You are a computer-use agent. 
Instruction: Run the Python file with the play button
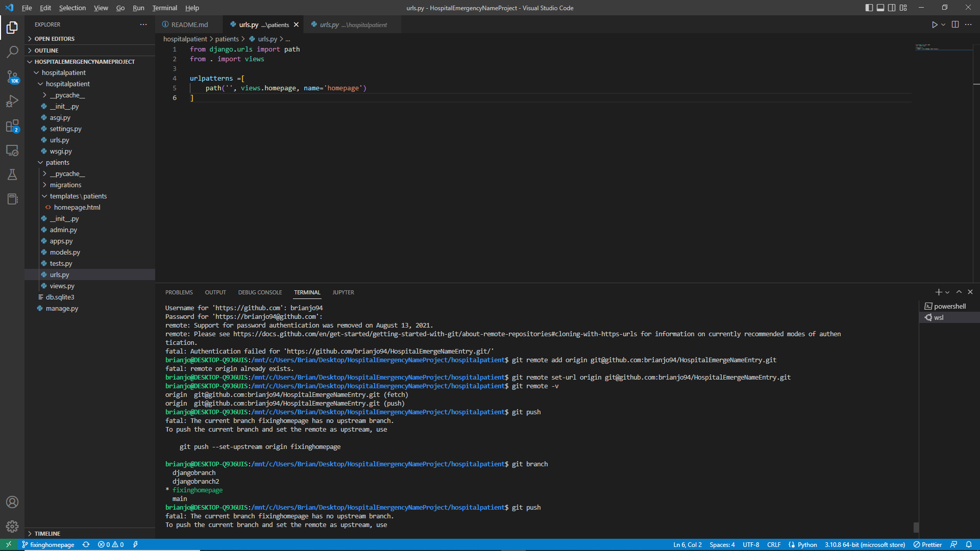pyautogui.click(x=935, y=24)
